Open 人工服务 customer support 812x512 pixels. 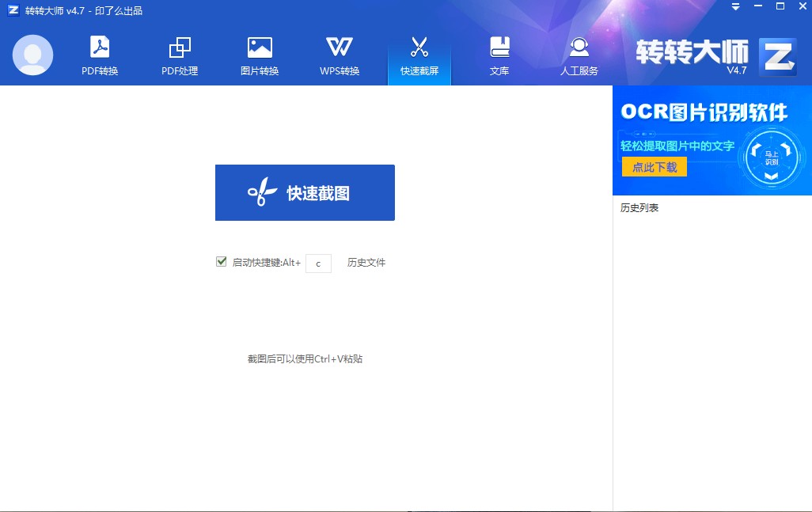point(579,56)
